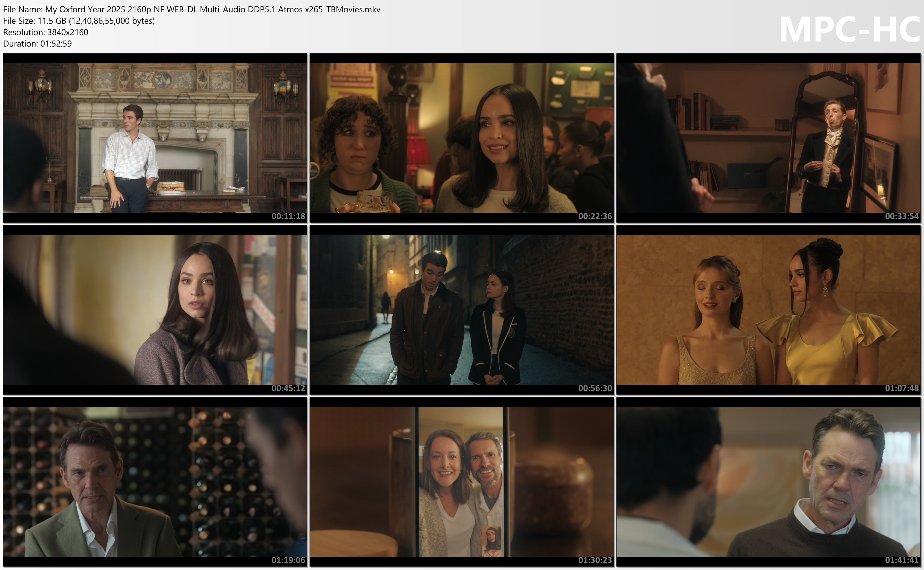
Task: Open the thumbnail stamped 00:22:36
Action: (x=462, y=138)
